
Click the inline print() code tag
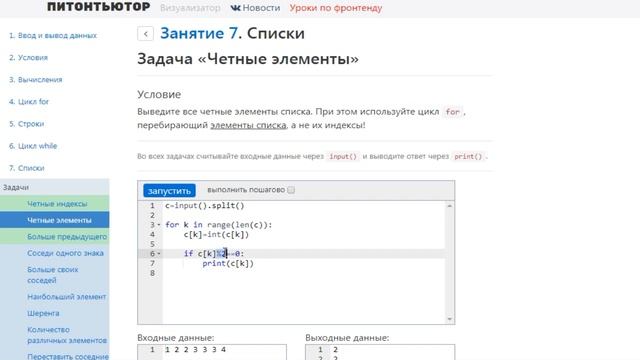[468, 156]
